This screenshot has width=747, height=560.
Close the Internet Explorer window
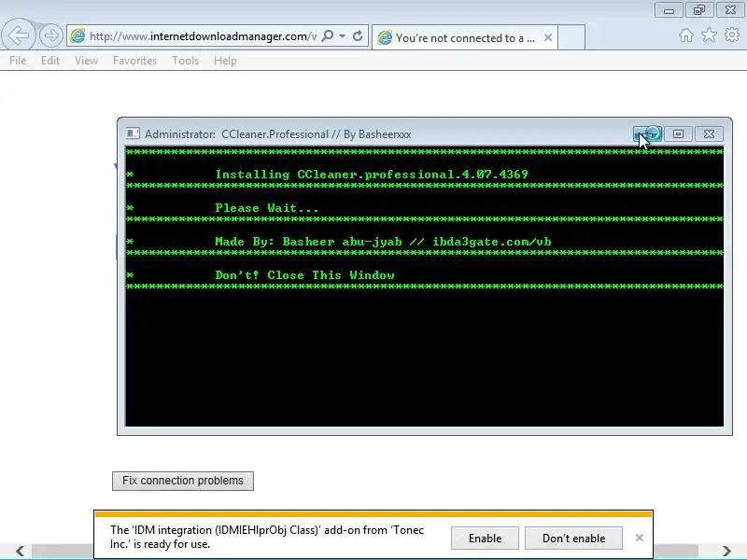pos(730,10)
